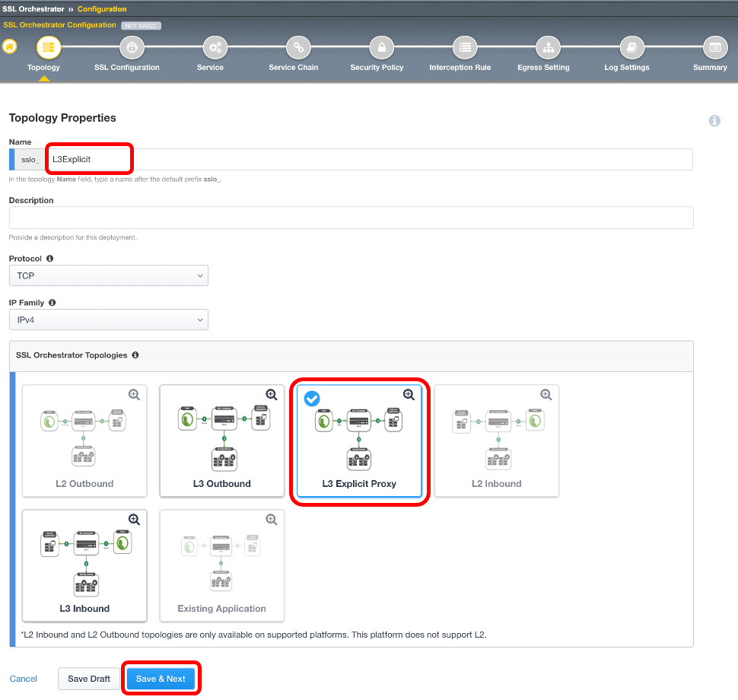The image size is (738, 700).
Task: Magnify the L3 Explicit Proxy diagram
Action: pos(409,394)
